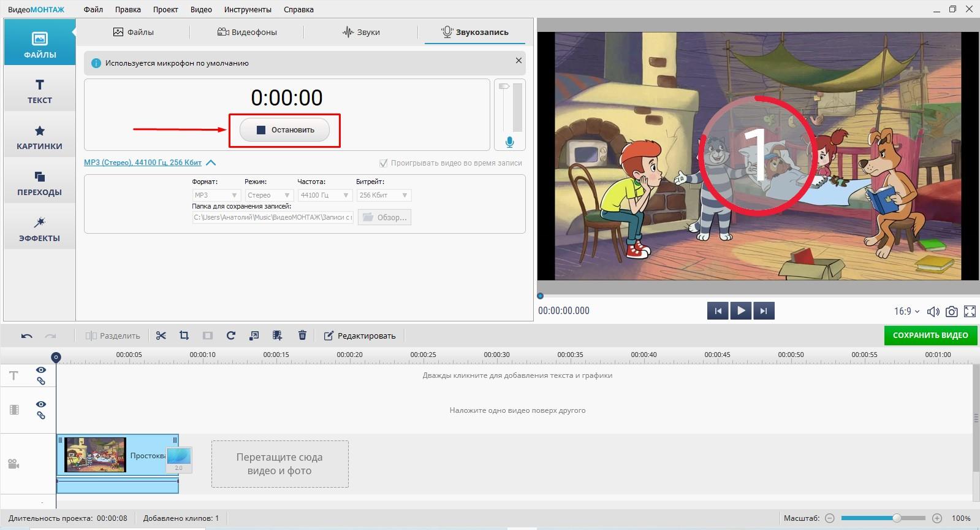Viewport: 980px width, 530px height.
Task: Click the add-clip filmstrip plus icon
Action: coord(277,336)
